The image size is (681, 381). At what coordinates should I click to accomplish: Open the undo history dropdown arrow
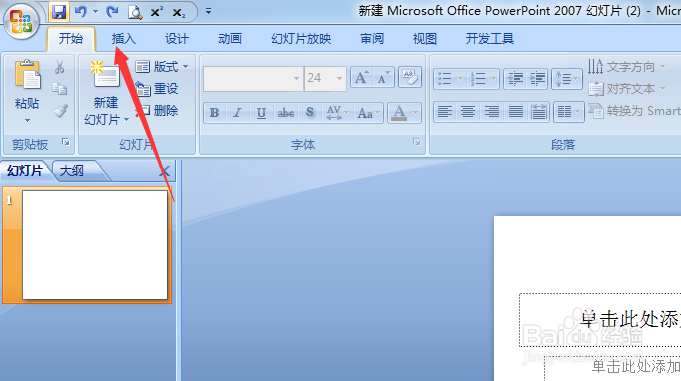[96, 12]
